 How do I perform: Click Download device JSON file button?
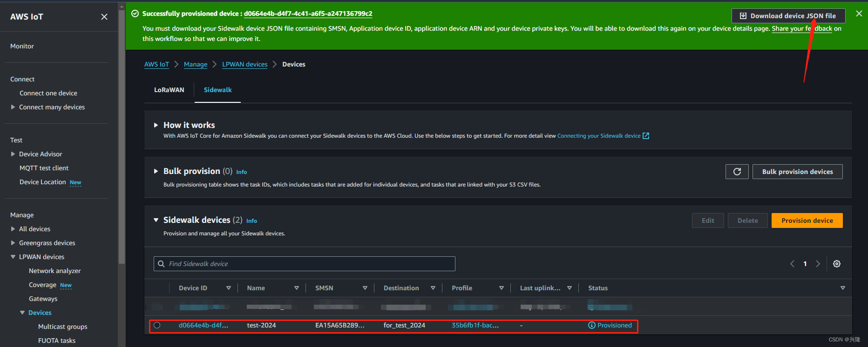pos(788,16)
